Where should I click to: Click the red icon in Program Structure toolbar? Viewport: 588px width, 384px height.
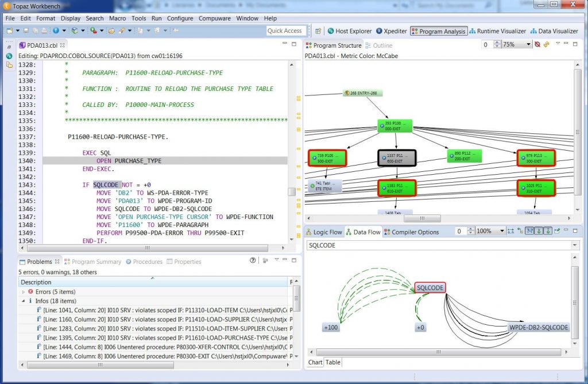click(x=537, y=44)
